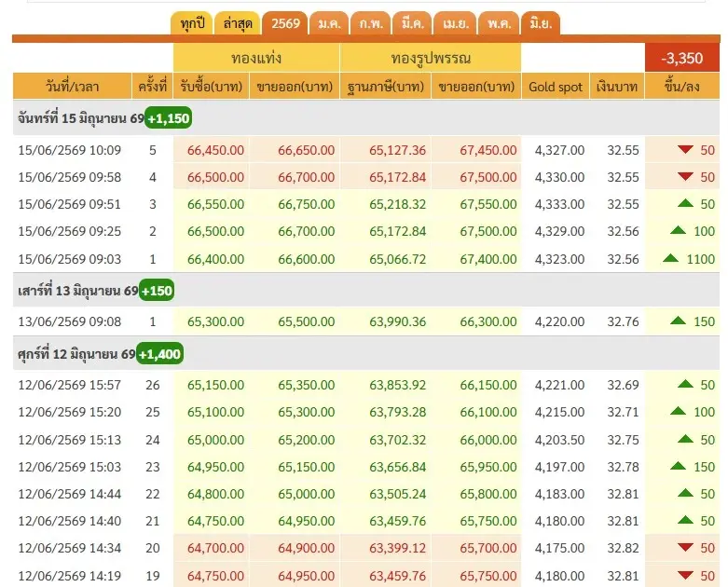Click tax base value 63,656.84

click(x=397, y=467)
